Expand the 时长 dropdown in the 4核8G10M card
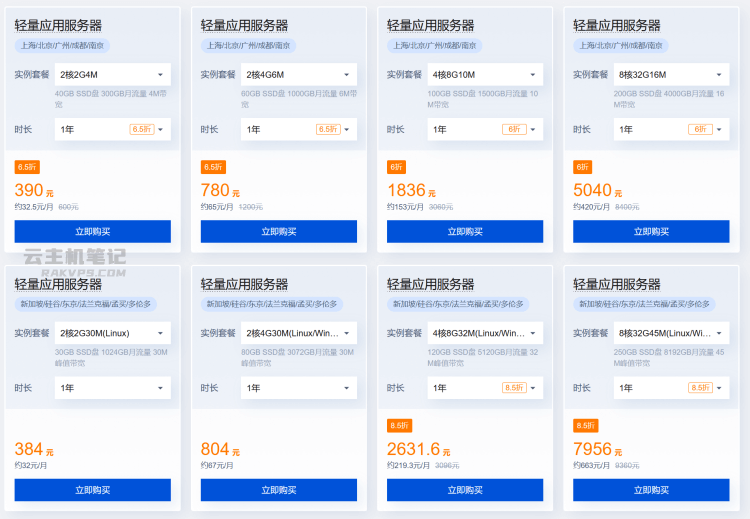 click(x=485, y=129)
